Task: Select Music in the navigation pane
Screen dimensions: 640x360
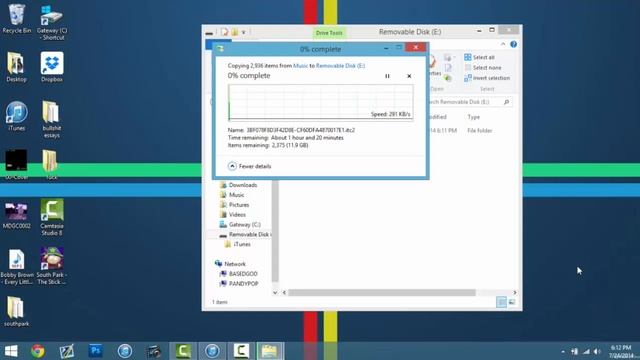Action: click(232, 195)
